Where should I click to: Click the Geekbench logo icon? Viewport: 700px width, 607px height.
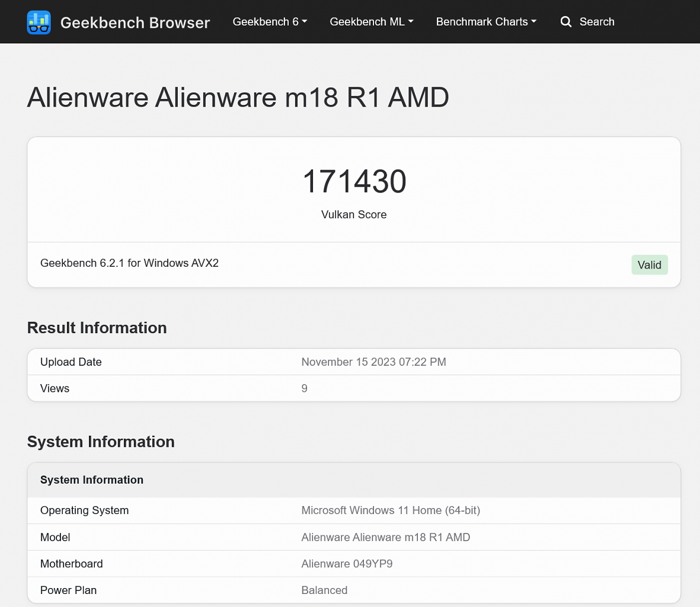(x=39, y=23)
